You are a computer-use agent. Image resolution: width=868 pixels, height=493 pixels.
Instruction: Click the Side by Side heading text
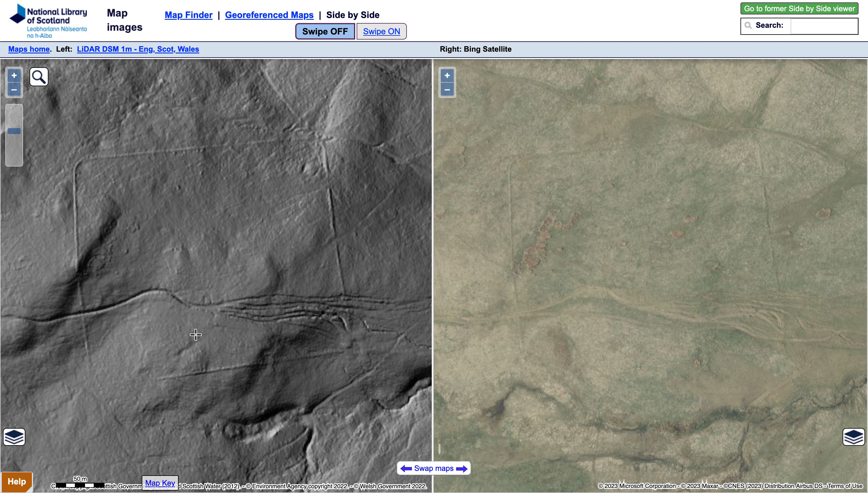[x=353, y=15]
